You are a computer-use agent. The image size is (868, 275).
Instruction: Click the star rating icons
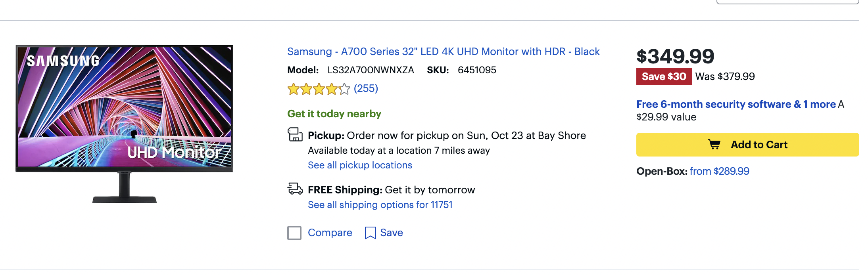[319, 89]
